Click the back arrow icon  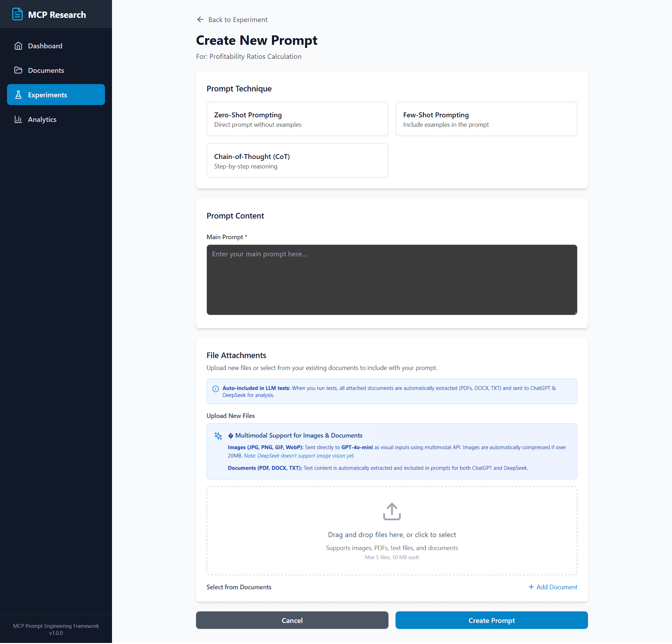[200, 20]
